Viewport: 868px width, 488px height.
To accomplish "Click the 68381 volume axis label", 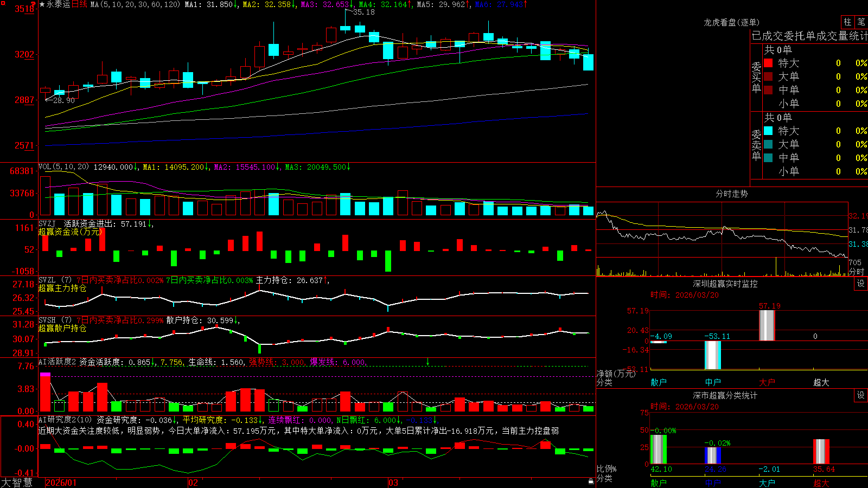I will 22,171.
